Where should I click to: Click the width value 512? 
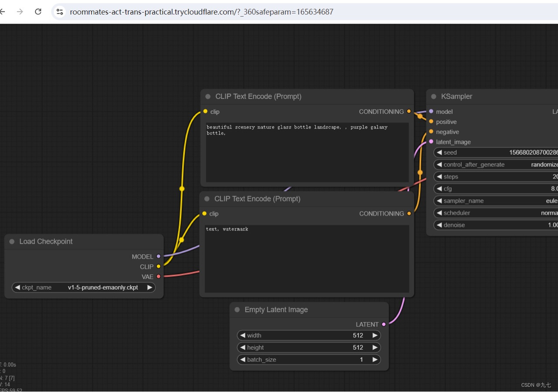click(x=358, y=335)
